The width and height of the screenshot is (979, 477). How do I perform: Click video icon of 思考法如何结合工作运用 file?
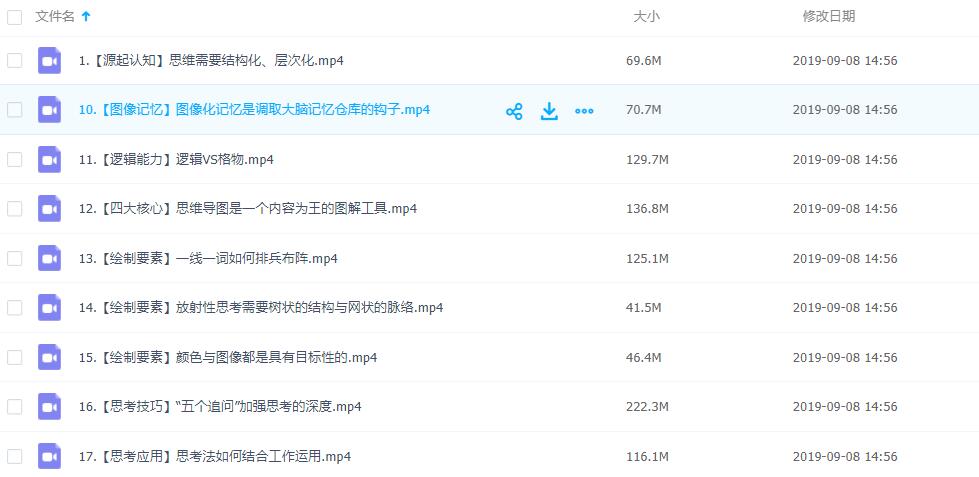49,457
